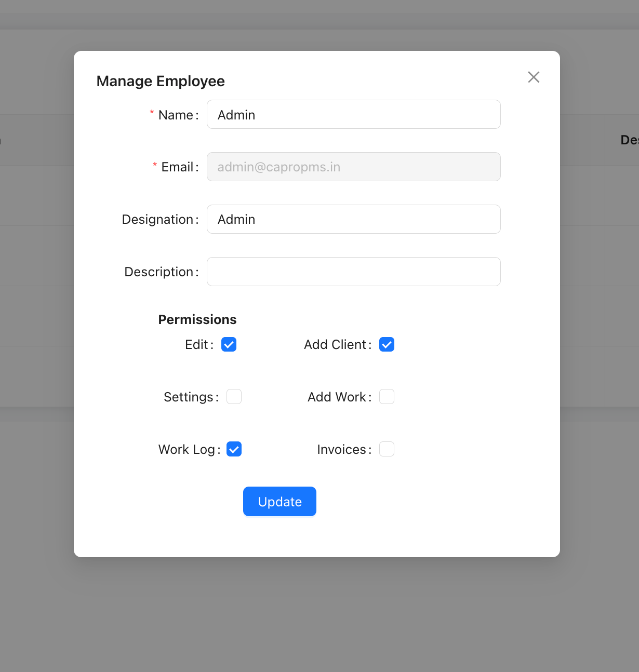Click the Invoices label text
639x672 pixels.
(x=341, y=450)
